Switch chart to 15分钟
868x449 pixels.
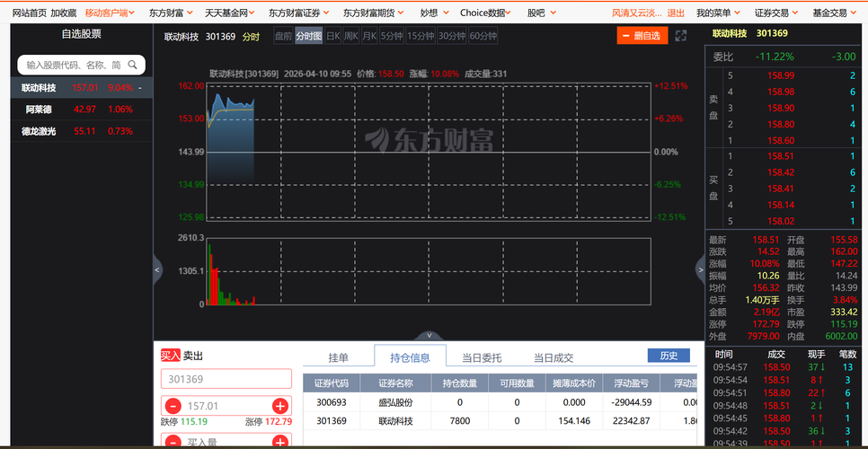[x=421, y=37]
